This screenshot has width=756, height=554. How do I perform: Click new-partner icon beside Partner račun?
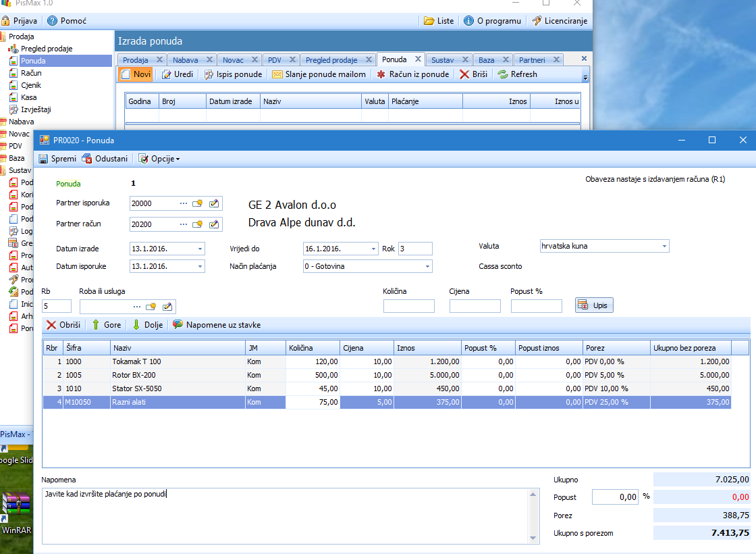click(198, 224)
